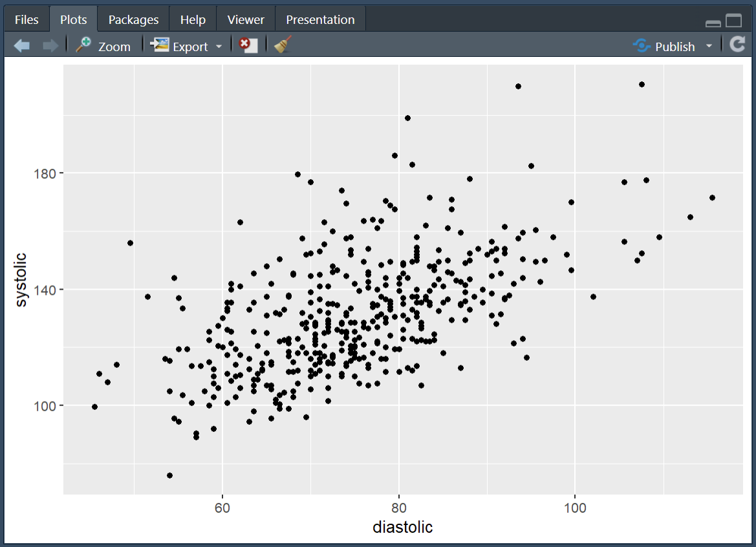Clear all plots with the broom icon

pos(283,45)
